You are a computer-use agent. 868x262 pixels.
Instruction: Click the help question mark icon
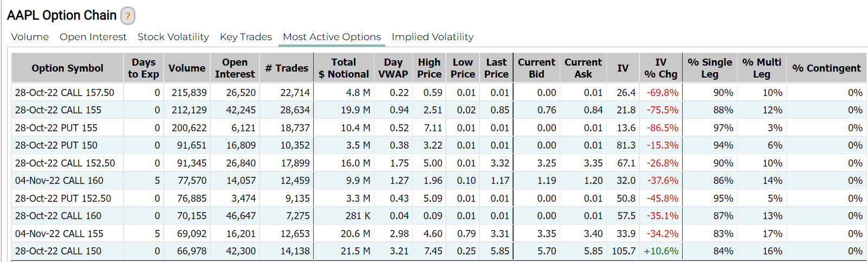click(127, 16)
